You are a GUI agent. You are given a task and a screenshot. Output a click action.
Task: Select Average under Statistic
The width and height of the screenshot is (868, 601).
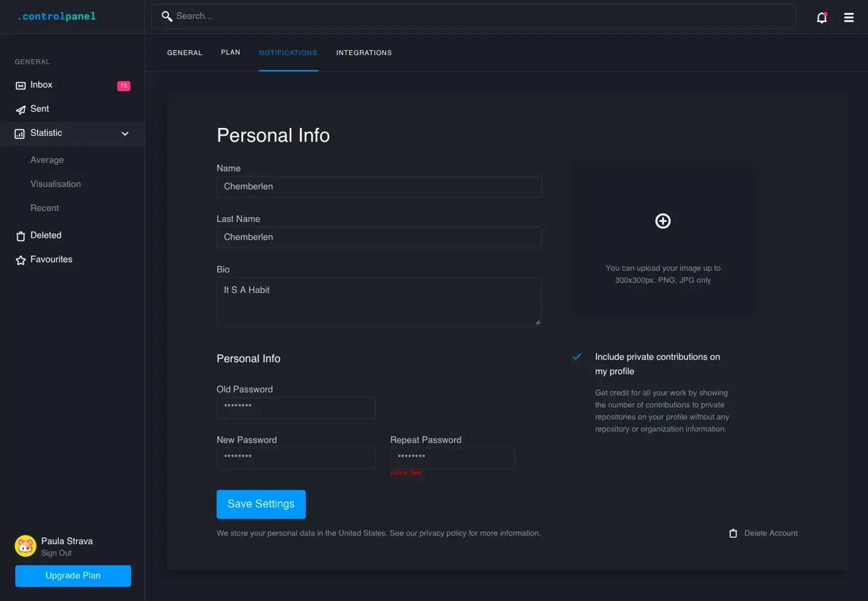tap(47, 160)
